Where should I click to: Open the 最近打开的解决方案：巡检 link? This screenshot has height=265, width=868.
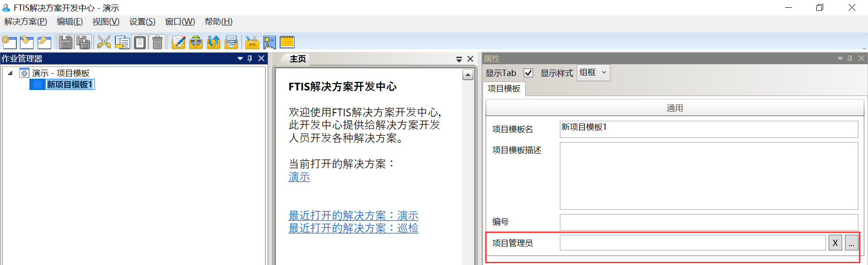[x=353, y=228]
